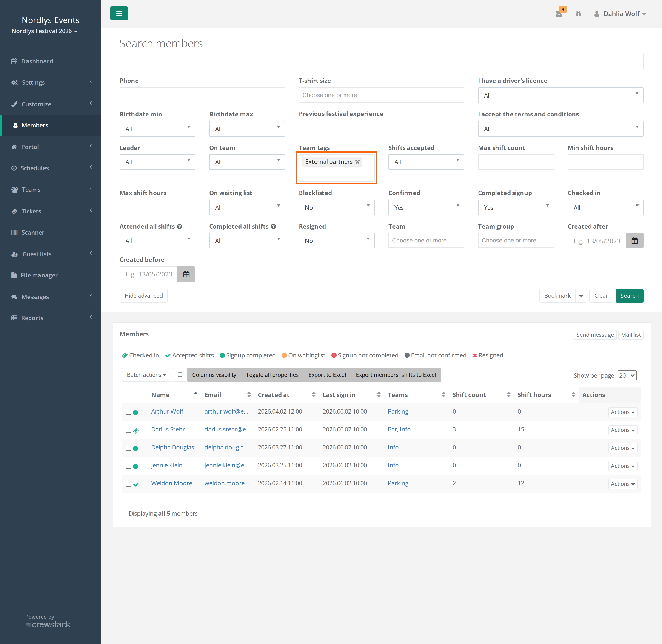Screen dimensions: 662x644
Task: Sort by Shift count arrows
Action: tap(508, 394)
